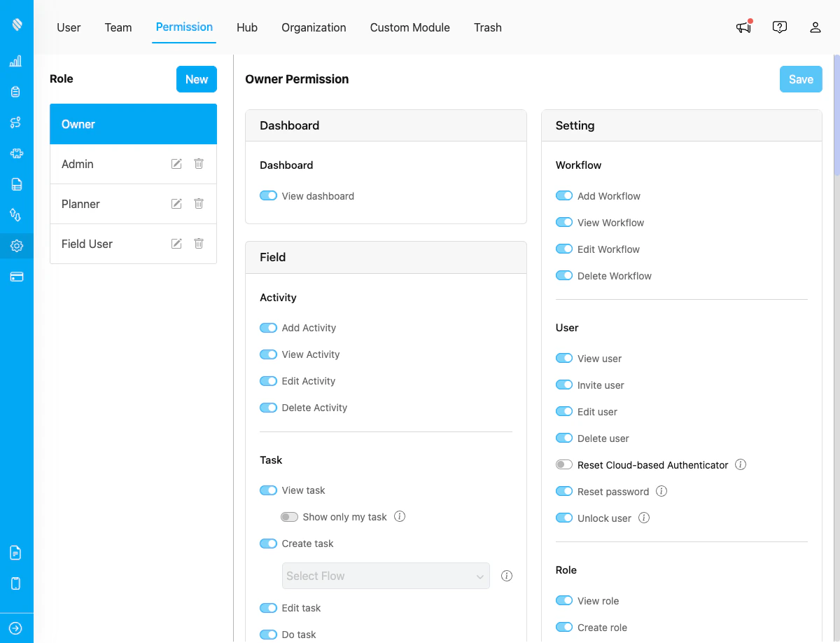Image resolution: width=840 pixels, height=643 pixels.
Task: Toggle Do task permission
Action: (x=268, y=635)
